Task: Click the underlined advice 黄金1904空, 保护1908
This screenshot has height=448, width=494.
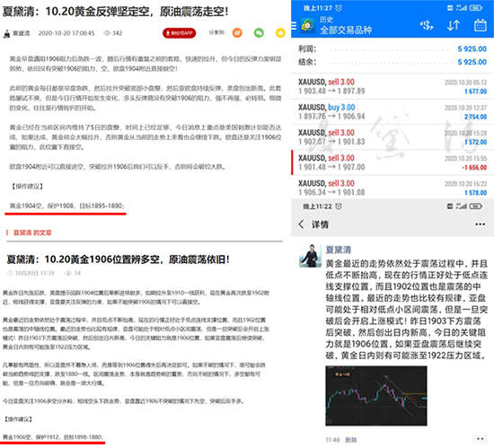Action: [66, 206]
